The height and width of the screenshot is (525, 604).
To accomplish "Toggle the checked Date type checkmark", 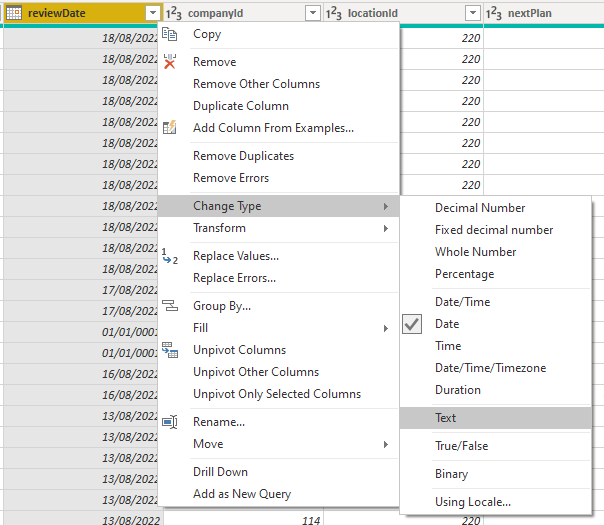I will pyautogui.click(x=412, y=324).
